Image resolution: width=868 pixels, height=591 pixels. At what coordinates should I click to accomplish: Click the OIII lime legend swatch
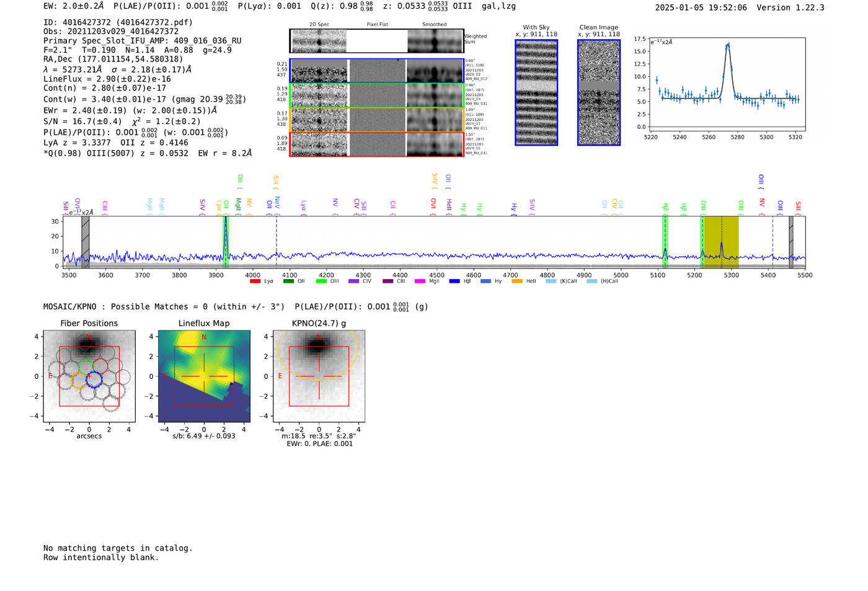tap(321, 281)
